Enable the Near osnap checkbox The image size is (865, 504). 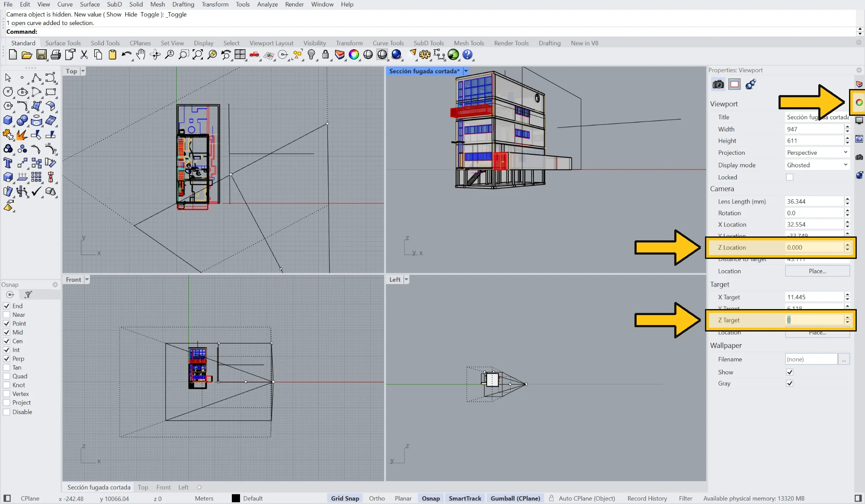pyautogui.click(x=7, y=315)
